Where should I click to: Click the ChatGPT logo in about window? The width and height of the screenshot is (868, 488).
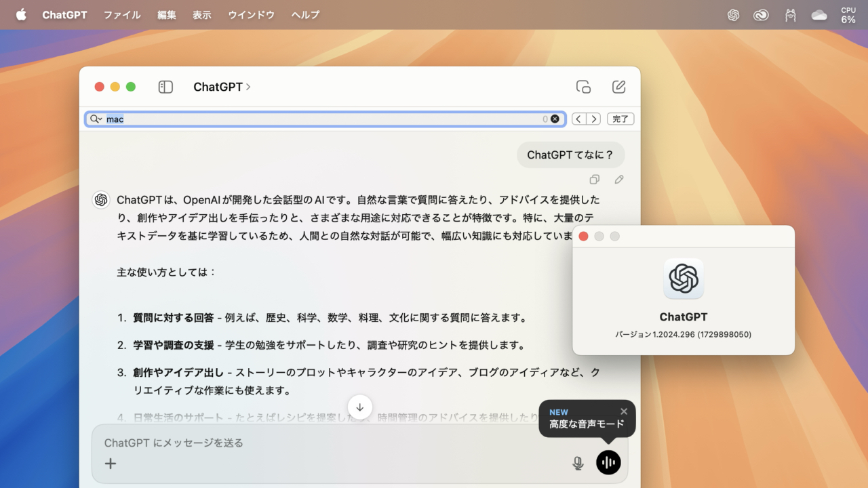pyautogui.click(x=684, y=279)
